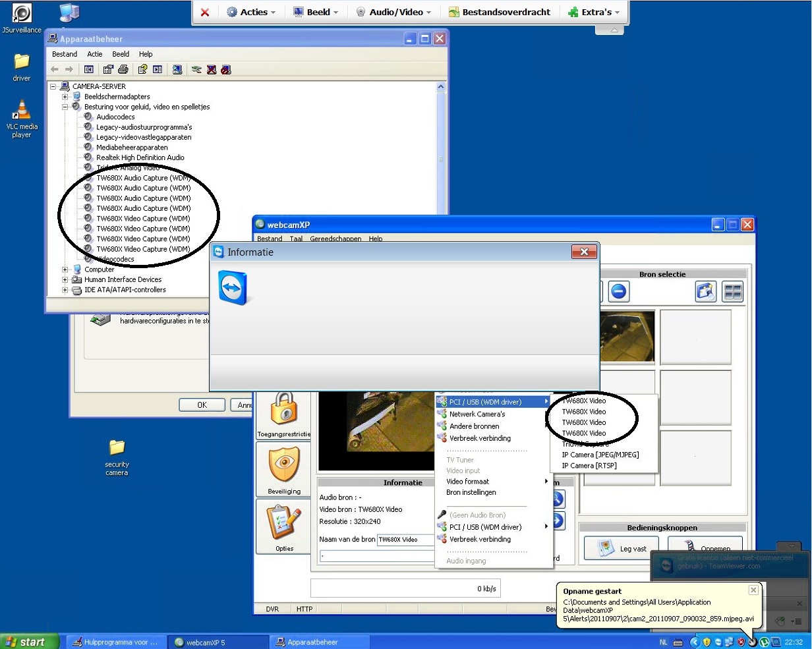Screen dimensions: 812x649
Task: Show hidden tray icons with the arrow
Action: tap(694, 642)
